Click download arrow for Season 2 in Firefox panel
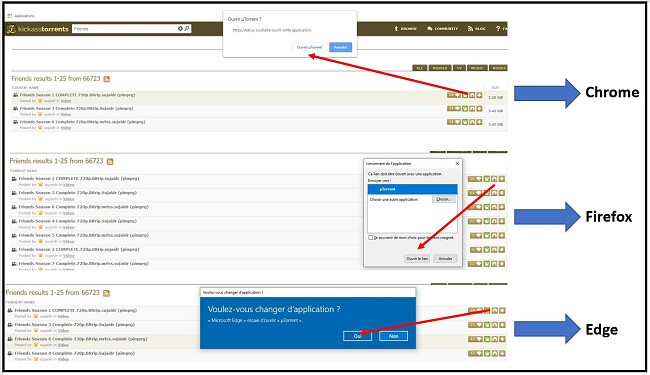Viewport: 650px width, 375px height. point(502,249)
